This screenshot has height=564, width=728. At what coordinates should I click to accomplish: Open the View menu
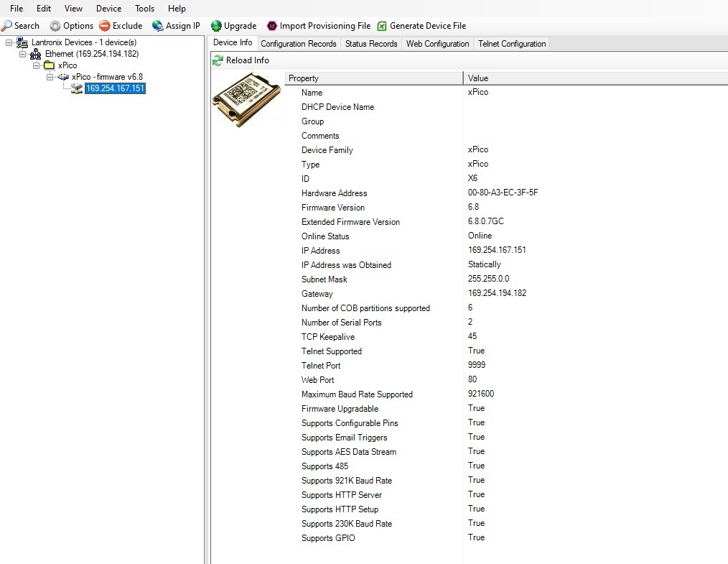(73, 9)
